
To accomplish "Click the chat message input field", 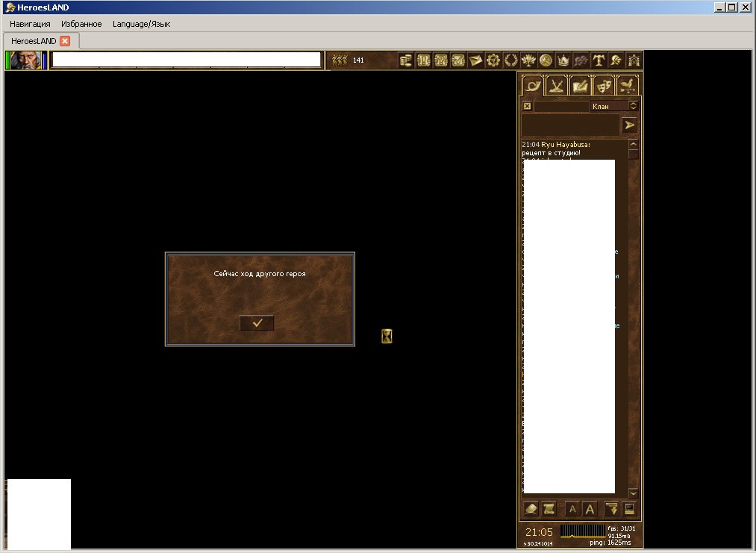I will pos(570,125).
